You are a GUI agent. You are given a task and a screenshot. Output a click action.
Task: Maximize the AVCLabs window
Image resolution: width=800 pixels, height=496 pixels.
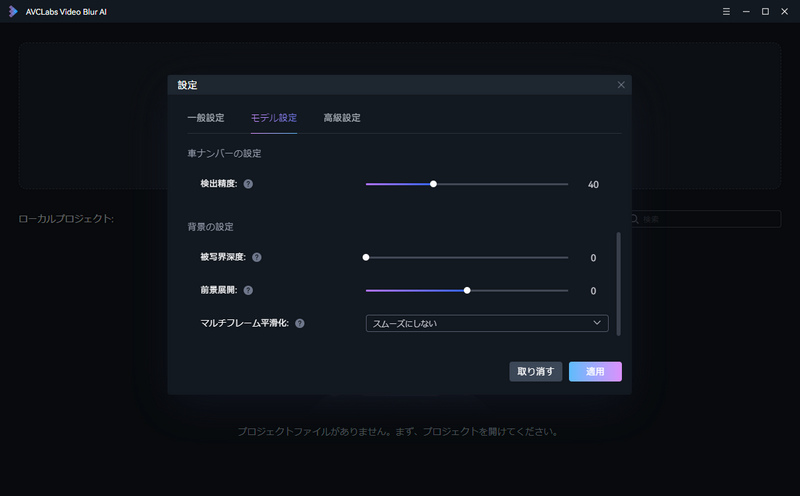coord(765,11)
